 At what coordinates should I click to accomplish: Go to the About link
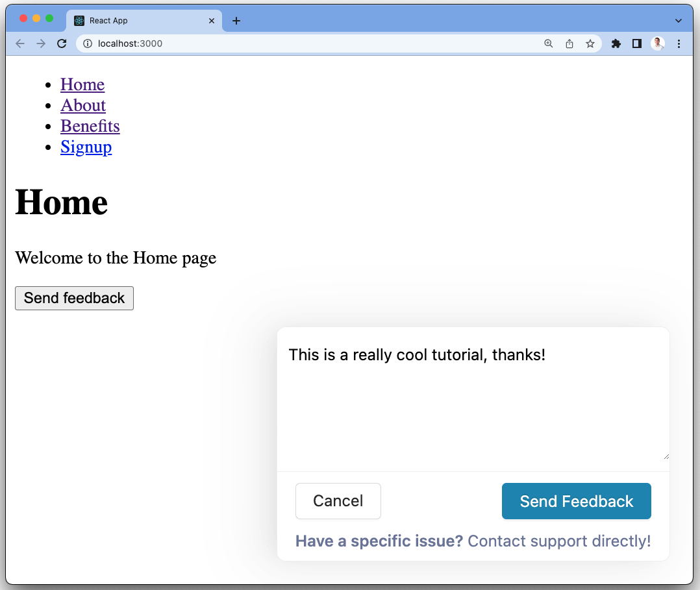83,105
